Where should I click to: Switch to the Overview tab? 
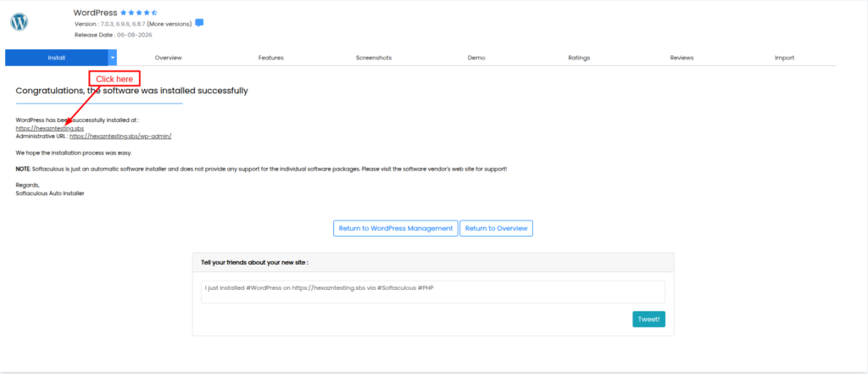click(x=169, y=58)
